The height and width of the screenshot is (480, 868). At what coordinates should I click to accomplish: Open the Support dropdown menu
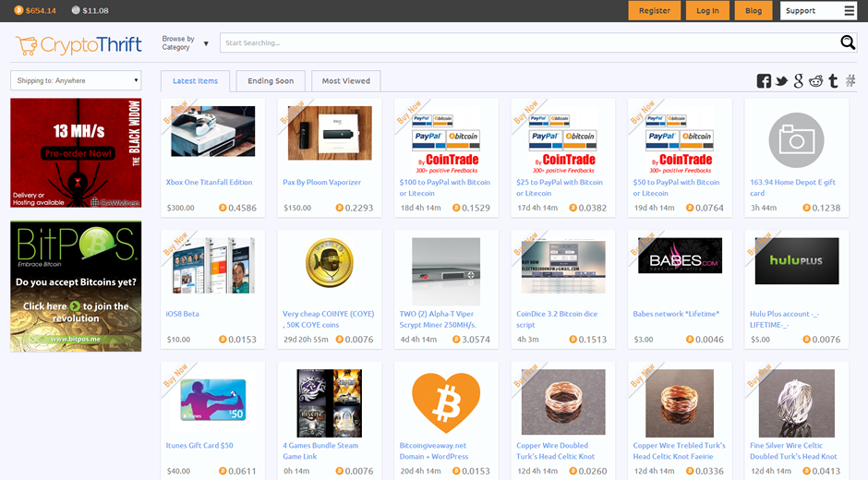[819, 10]
